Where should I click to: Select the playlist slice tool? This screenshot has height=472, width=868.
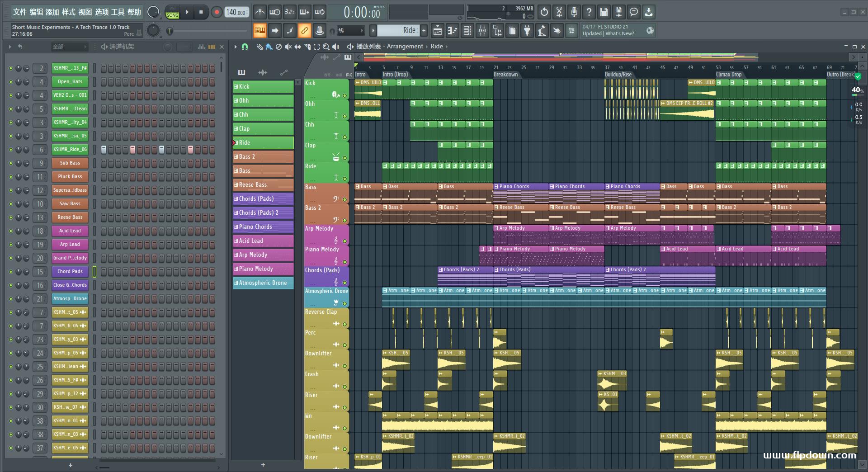click(x=307, y=47)
